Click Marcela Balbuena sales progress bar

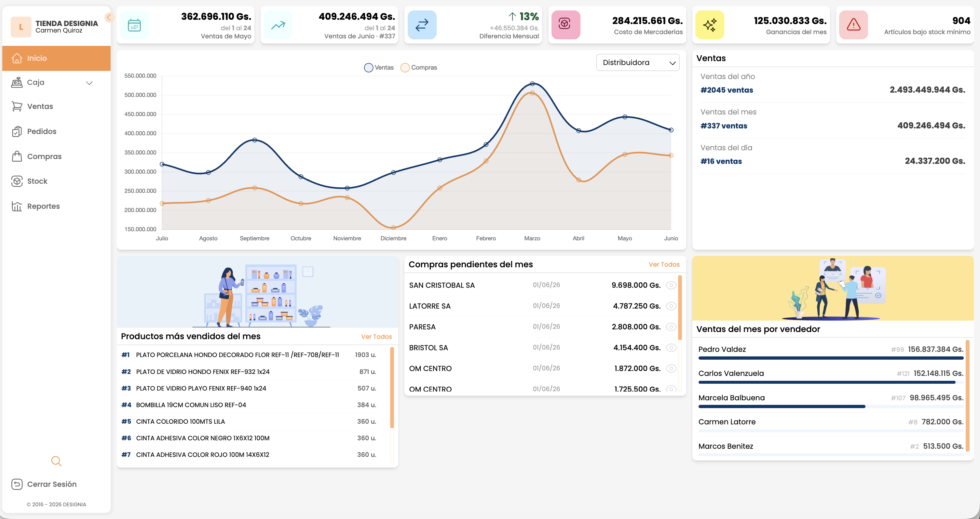[x=831, y=406]
